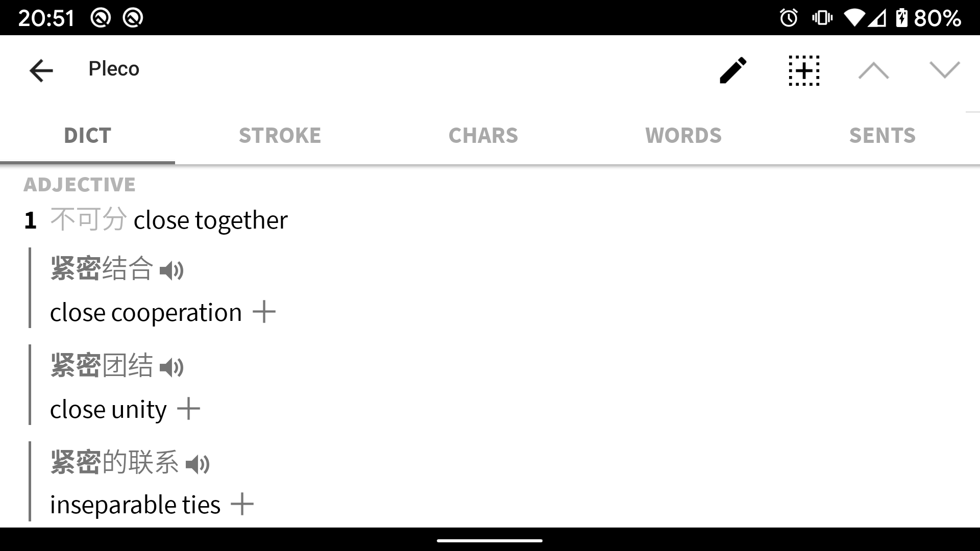Go to next entry with down chevron
Image resolution: width=980 pixels, height=551 pixels.
coord(945,70)
